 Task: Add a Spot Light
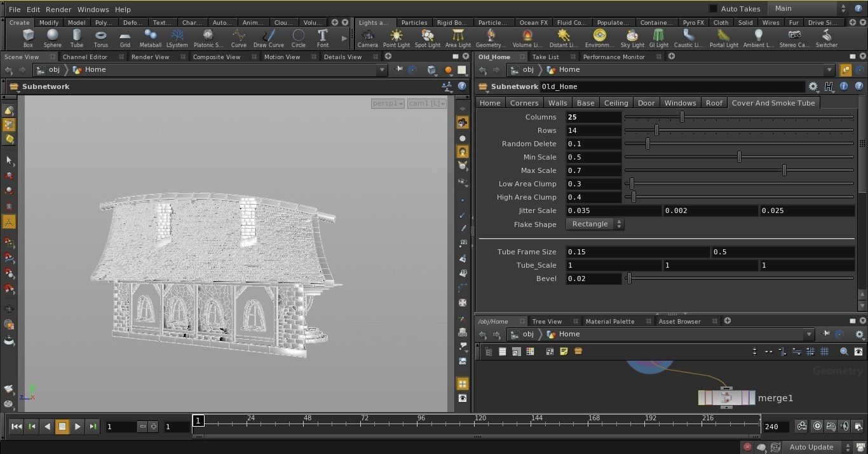click(428, 38)
